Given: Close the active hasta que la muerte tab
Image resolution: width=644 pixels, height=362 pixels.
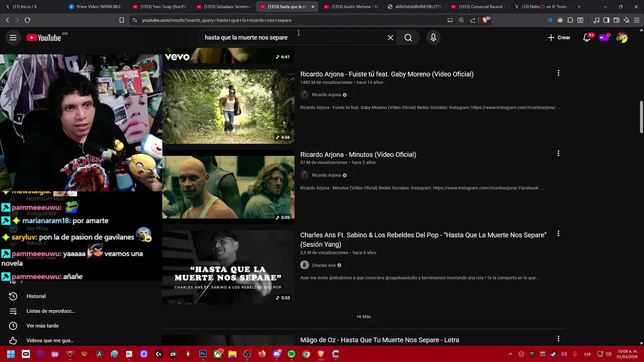Looking at the screenshot, I should tap(312, 7).
